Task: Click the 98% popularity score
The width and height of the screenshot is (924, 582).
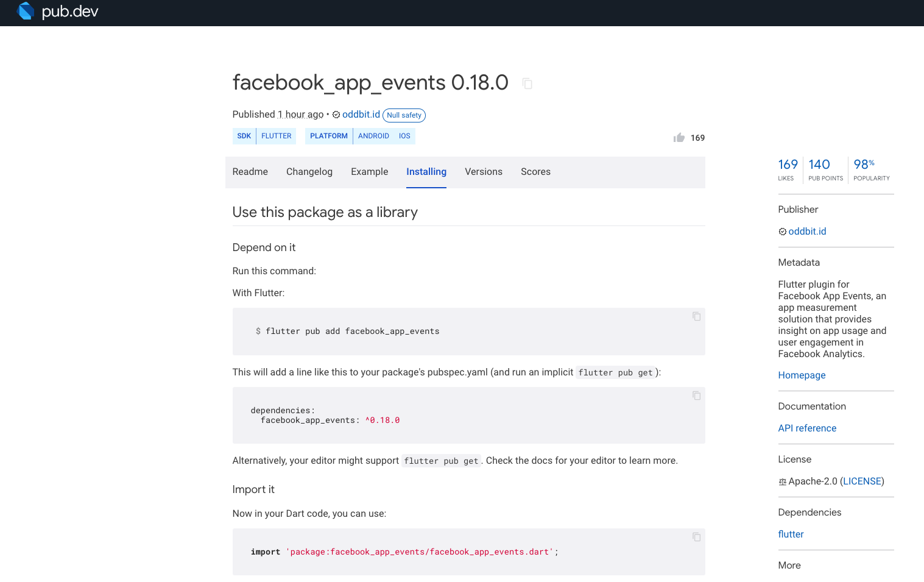Action: [871, 169]
